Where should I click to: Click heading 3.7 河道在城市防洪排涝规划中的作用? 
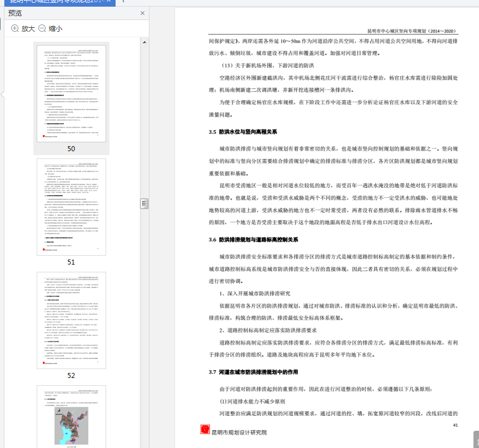(253, 372)
